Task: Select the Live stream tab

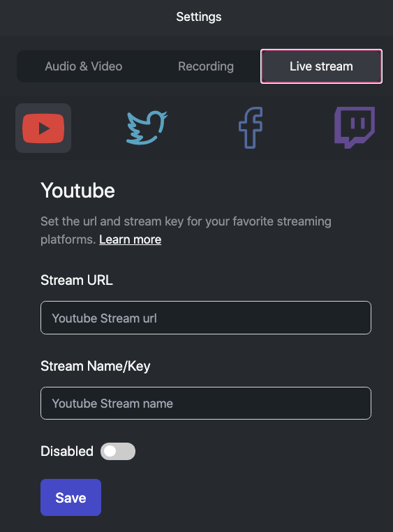Action: pos(321,66)
